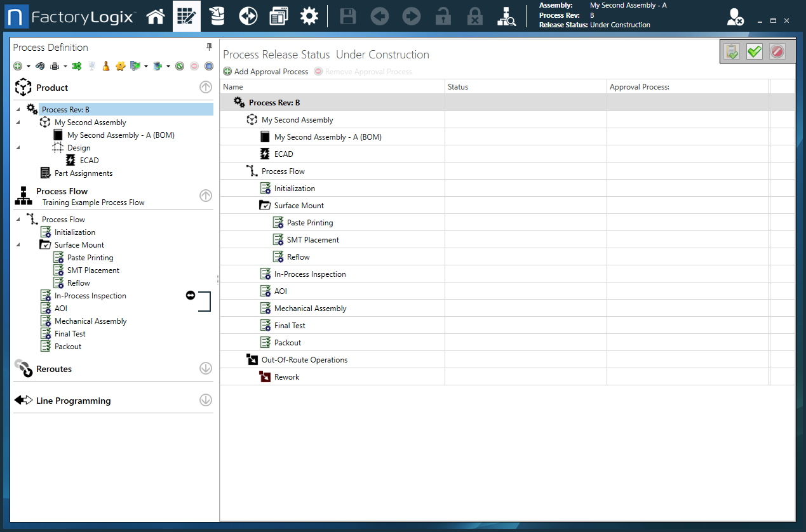Click the clipboard approval status icon

point(731,51)
